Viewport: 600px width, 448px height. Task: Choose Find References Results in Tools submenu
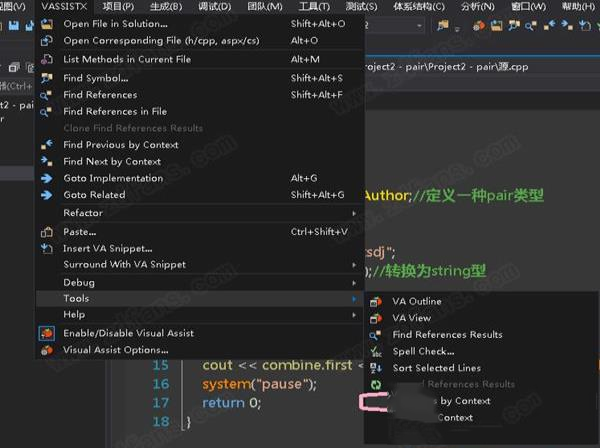447,335
